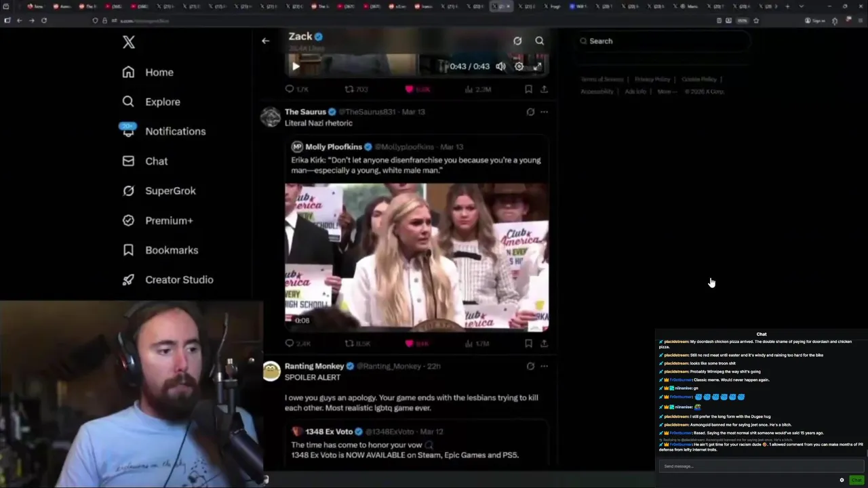Viewport: 868px width, 488px height.
Task: Open Ranting Monkey profile avatar
Action: point(271,371)
